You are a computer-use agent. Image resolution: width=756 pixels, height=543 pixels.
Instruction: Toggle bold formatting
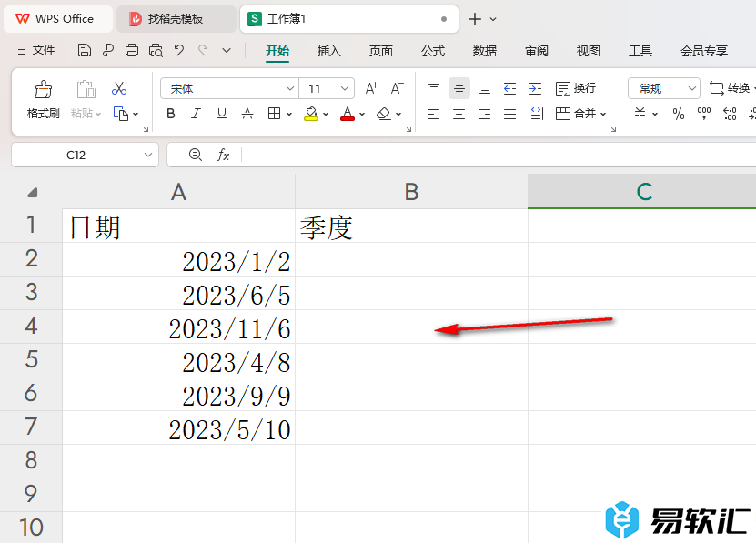[171, 114]
